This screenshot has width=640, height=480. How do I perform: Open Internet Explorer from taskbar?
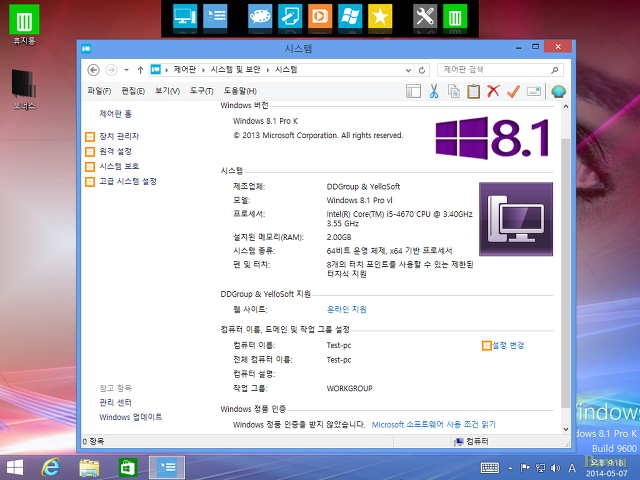coord(51,467)
